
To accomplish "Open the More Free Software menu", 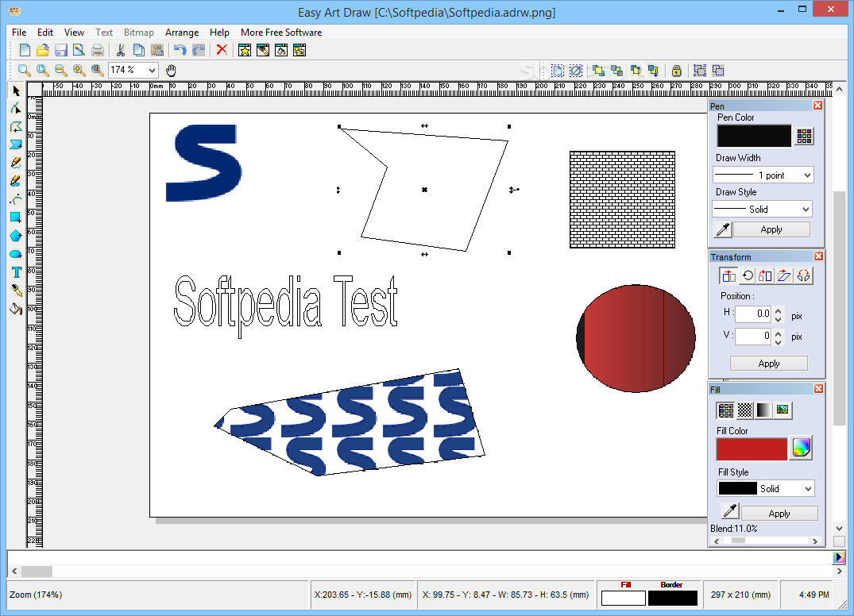I will pos(281,33).
